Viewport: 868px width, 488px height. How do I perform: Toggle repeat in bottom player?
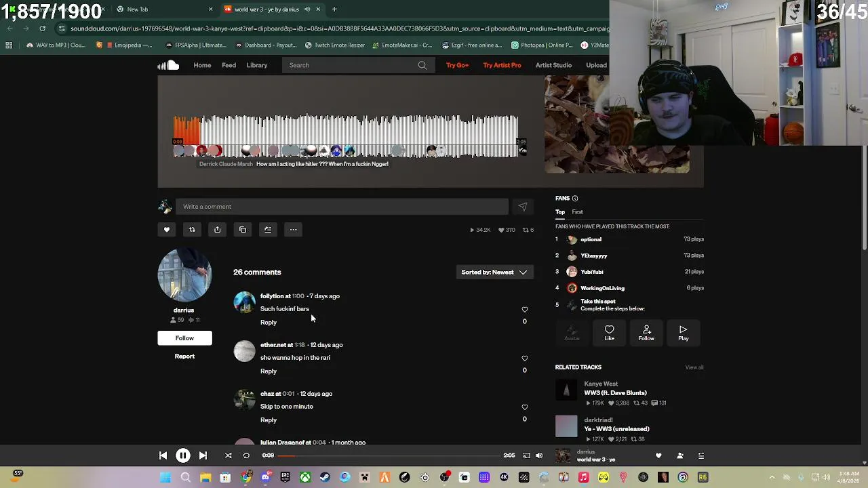246,455
